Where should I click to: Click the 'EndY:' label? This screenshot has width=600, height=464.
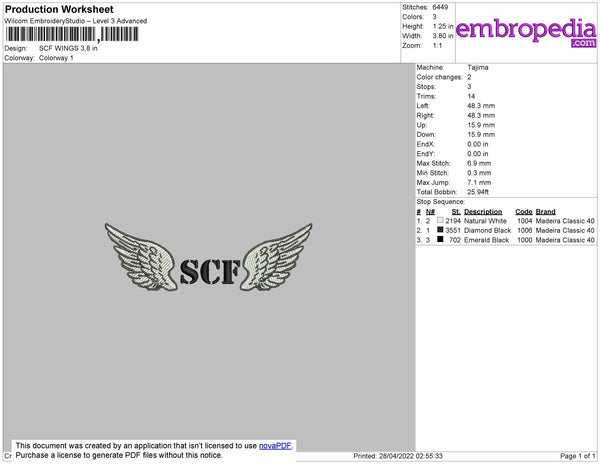[x=426, y=154]
